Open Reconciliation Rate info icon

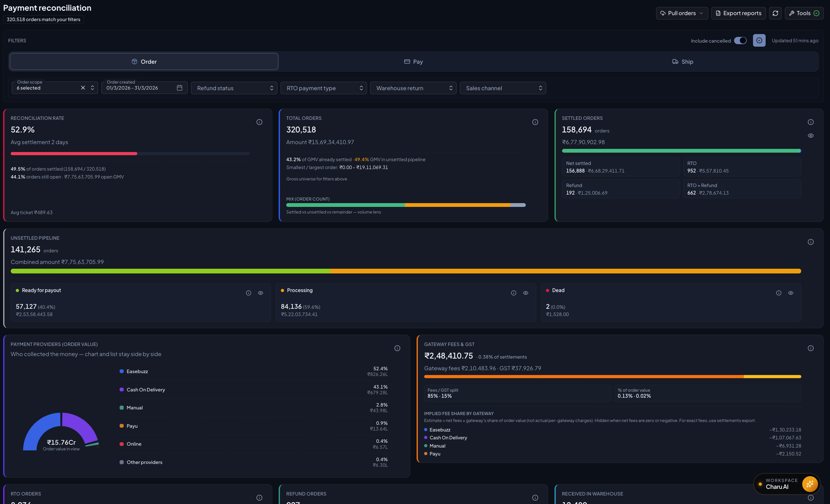(259, 122)
